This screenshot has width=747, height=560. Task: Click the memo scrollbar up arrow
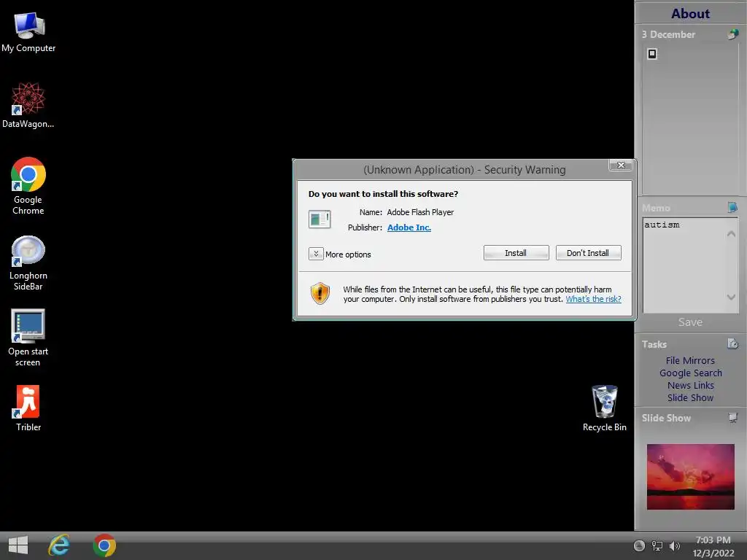coord(731,234)
